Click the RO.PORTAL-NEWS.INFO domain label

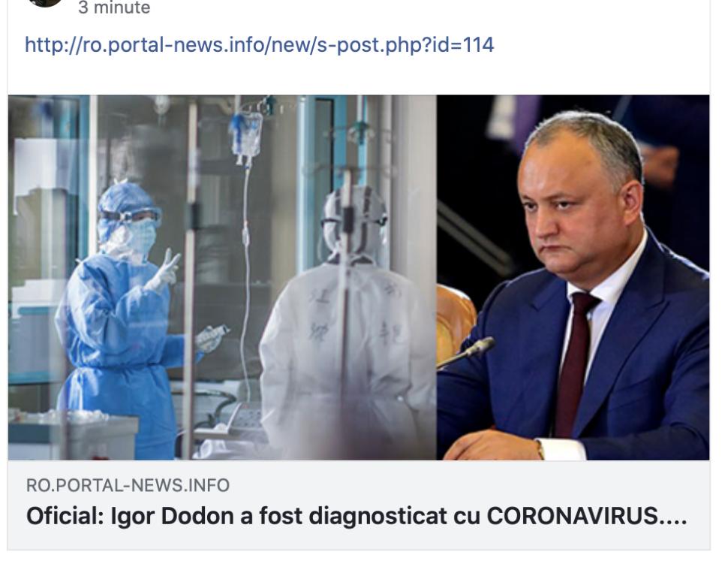pyautogui.click(x=128, y=485)
